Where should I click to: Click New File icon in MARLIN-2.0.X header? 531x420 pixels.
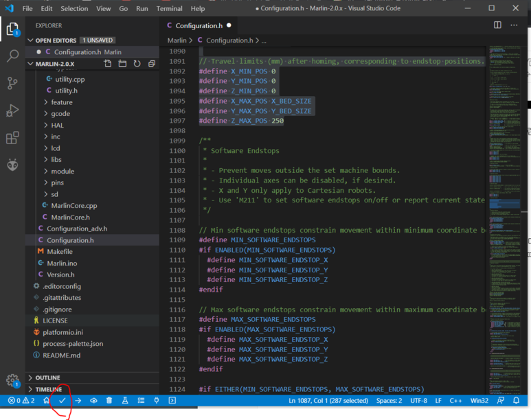click(x=108, y=64)
